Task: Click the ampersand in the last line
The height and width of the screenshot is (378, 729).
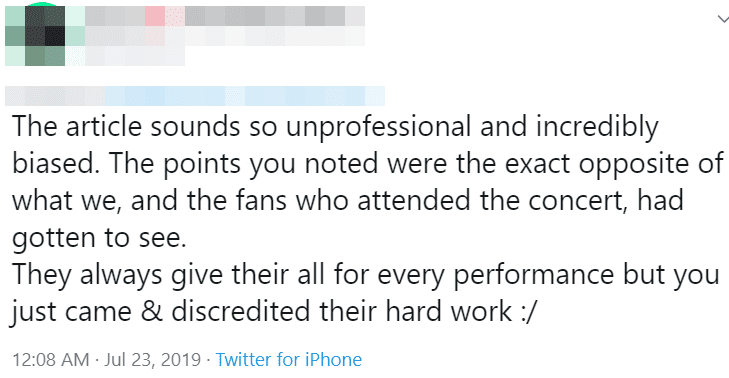Action: pyautogui.click(x=152, y=312)
